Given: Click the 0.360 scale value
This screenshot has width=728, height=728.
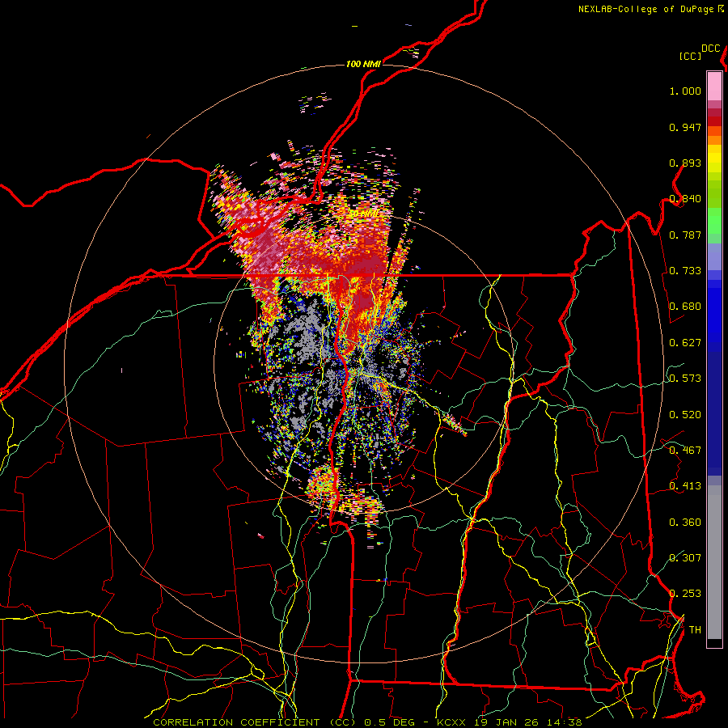Looking at the screenshot, I should [685, 523].
